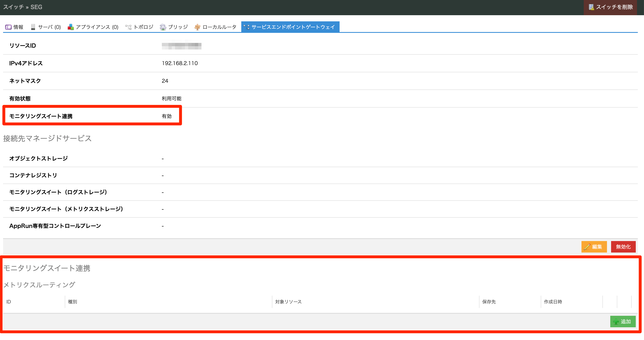
Task: Click the ローカルルータ signpost icon
Action: click(x=197, y=27)
